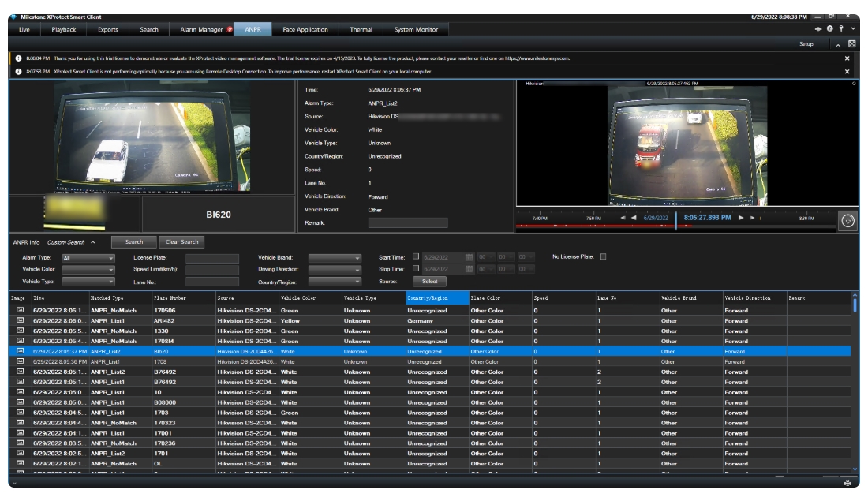Click the blue playhead on the timeline
Viewport: 868px width, 501px height.
[x=676, y=221]
